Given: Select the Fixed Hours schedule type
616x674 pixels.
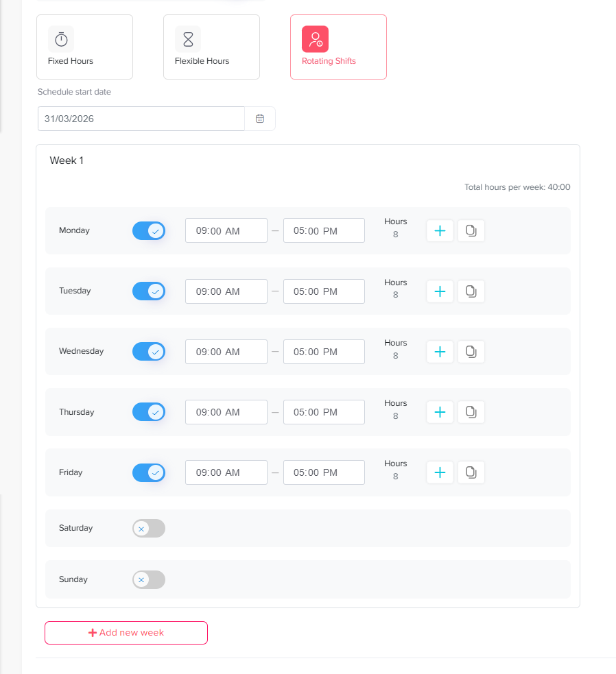Looking at the screenshot, I should [84, 47].
